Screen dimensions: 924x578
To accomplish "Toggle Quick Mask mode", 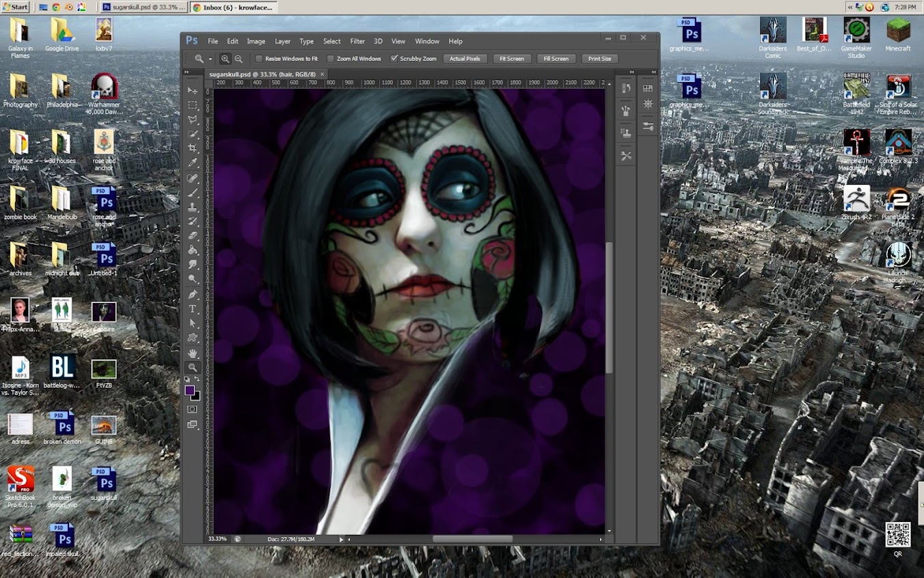I will tap(193, 409).
